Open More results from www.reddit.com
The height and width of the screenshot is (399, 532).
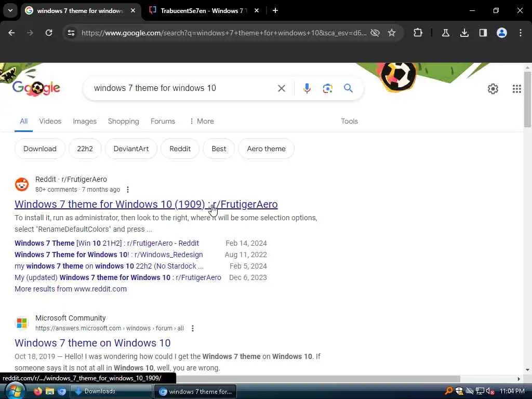[x=71, y=289]
